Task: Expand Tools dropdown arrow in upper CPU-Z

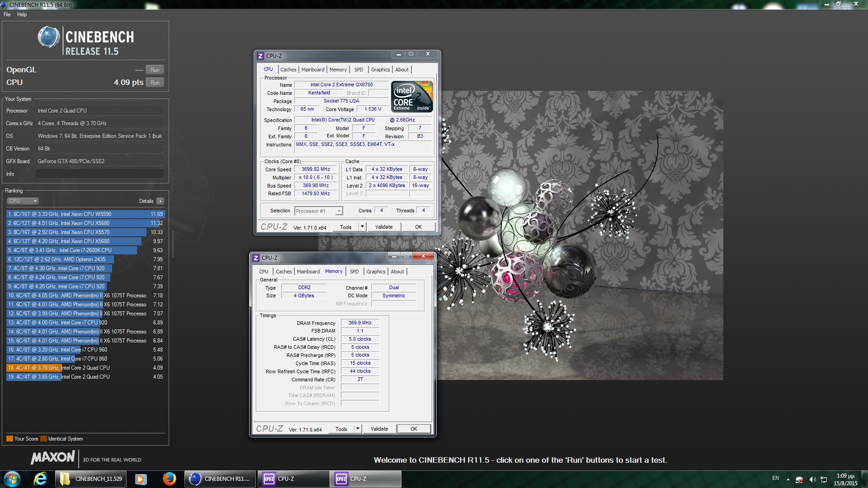Action: pyautogui.click(x=362, y=227)
